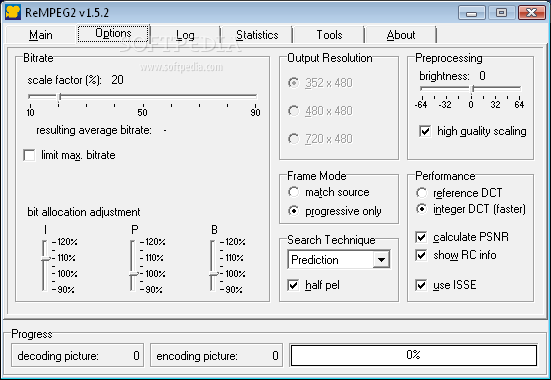Screen dimensions: 551x380
Task: Click the Prediction search technique combo box
Action: [x=338, y=260]
